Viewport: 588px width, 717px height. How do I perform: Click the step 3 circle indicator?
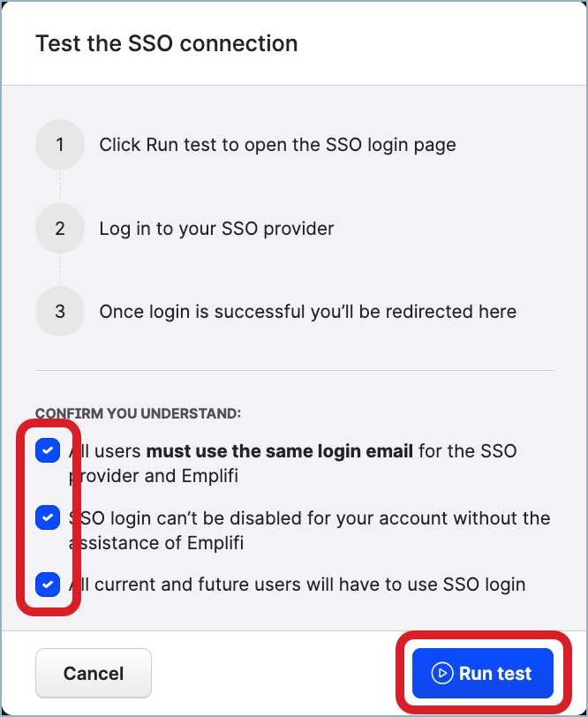pyautogui.click(x=59, y=311)
